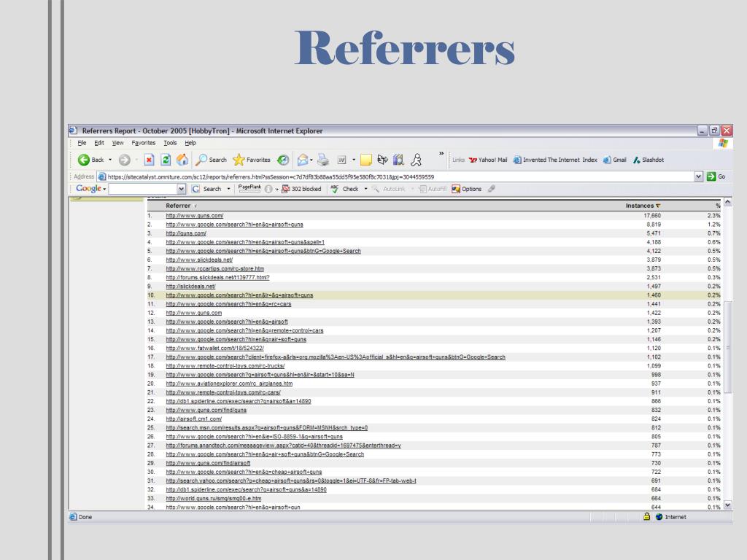Image resolution: width=747 pixels, height=560 pixels.
Task: Expand the toolbar overflow chevron
Action: pos(441,153)
